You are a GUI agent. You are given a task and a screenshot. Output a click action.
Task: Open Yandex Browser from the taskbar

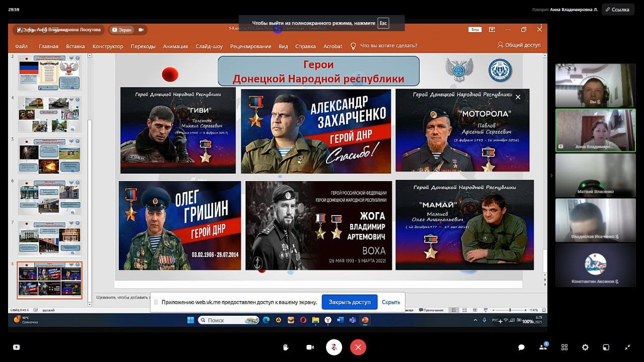[x=328, y=320]
